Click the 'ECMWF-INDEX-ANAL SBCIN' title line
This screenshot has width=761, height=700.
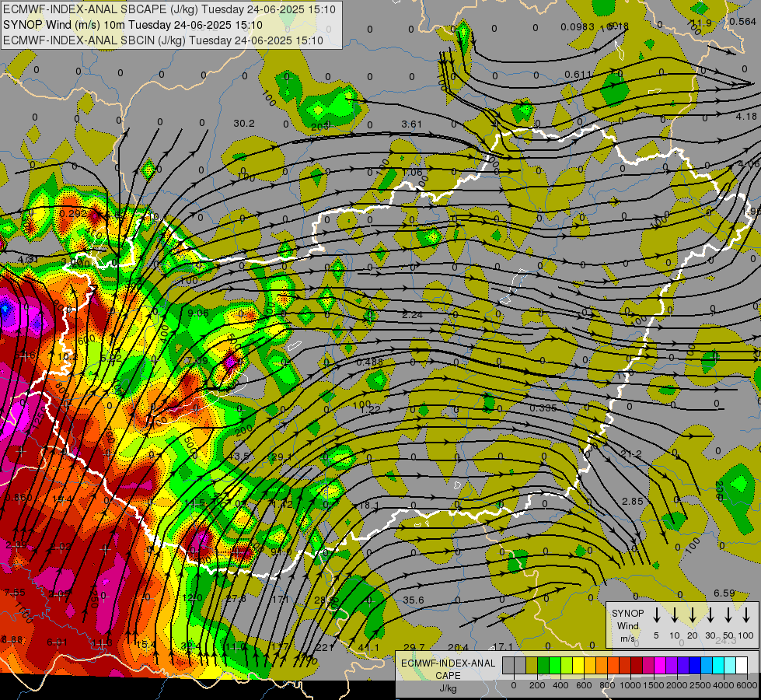coord(163,40)
